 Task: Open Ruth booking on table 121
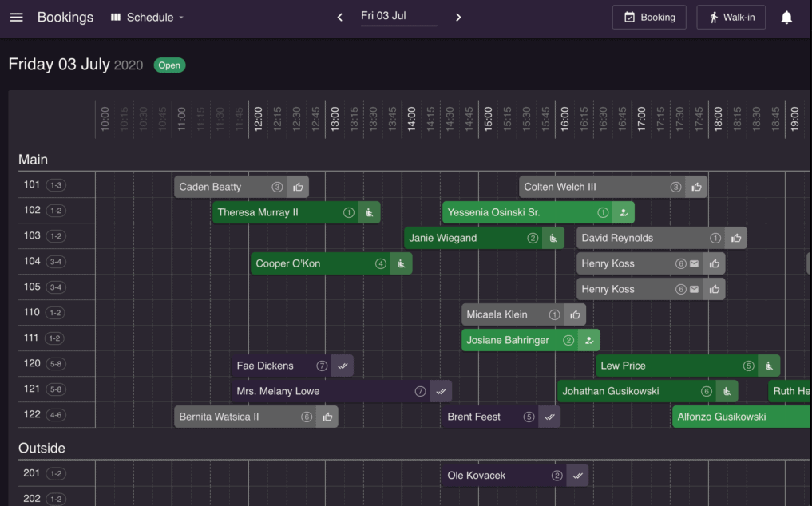pos(790,391)
